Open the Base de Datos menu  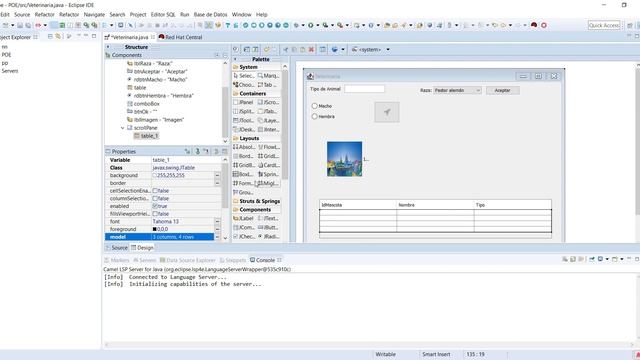[210, 14]
